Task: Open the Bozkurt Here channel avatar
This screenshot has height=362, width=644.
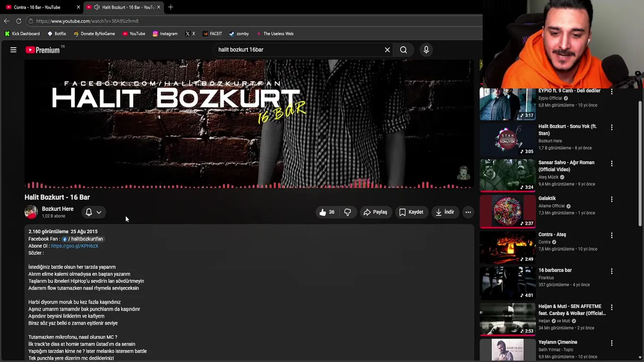Action: (31, 212)
